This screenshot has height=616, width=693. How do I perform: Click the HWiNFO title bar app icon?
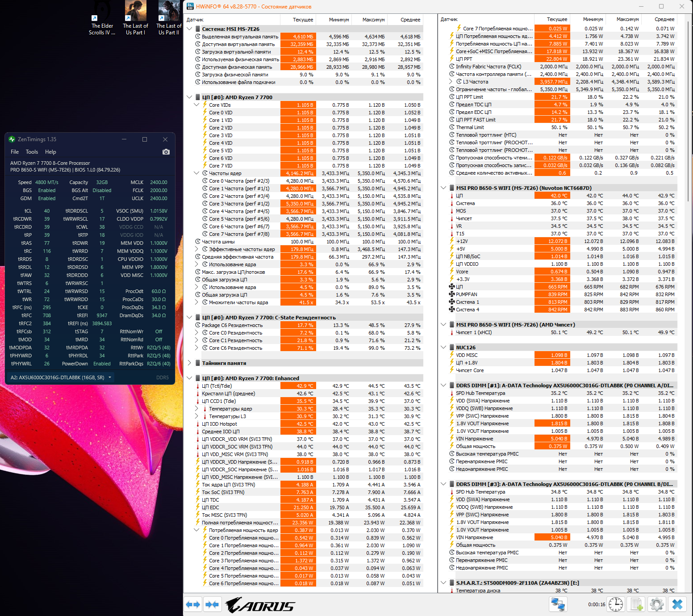pos(190,7)
